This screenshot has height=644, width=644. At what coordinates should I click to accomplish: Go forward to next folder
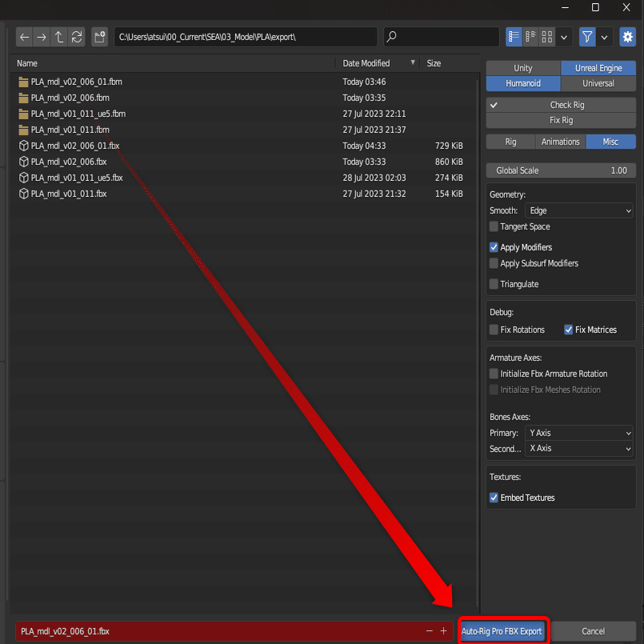[x=42, y=38]
